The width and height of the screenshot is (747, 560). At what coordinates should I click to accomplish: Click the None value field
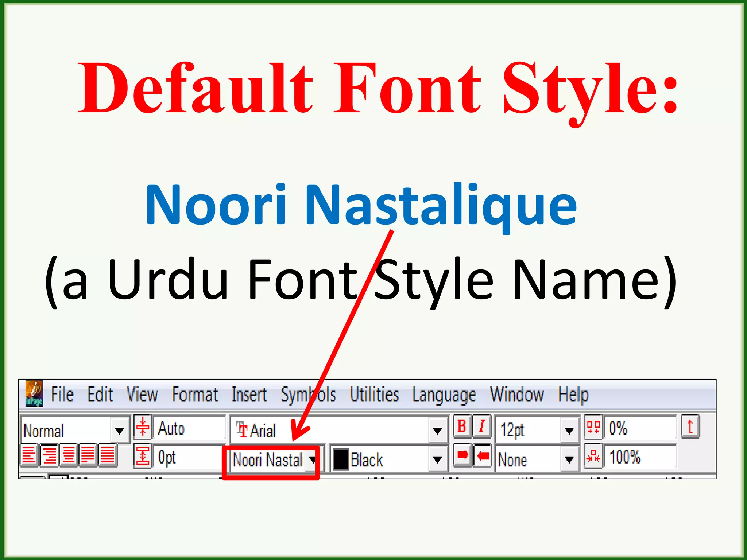528,460
